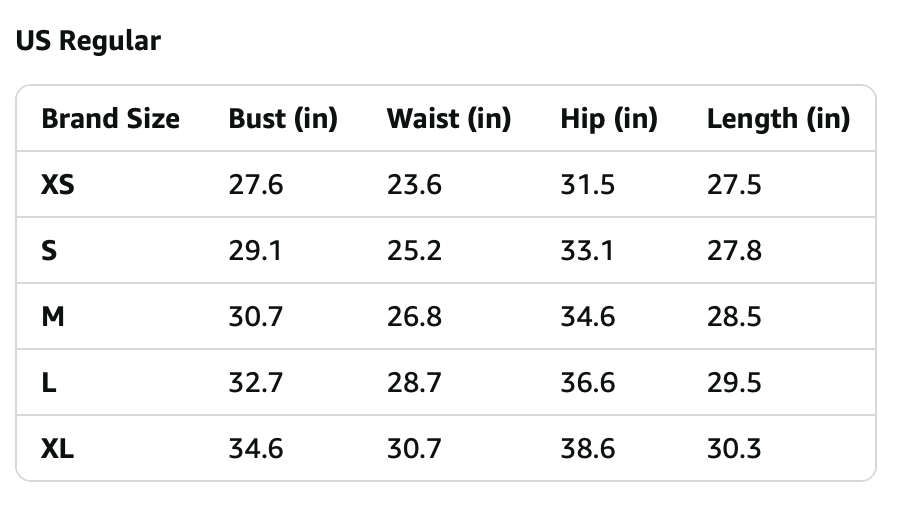Click the S hip value 33.1

587,251
